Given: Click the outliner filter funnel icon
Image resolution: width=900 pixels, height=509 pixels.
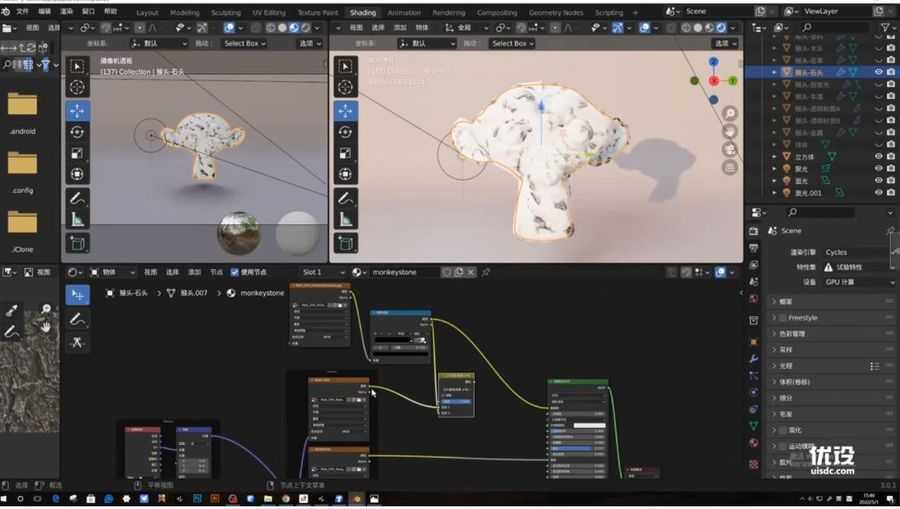Looking at the screenshot, I should [x=885, y=27].
